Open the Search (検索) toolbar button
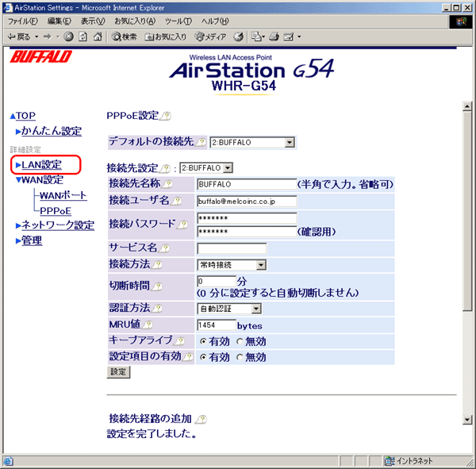This screenshot has height=469, width=476. click(x=124, y=37)
